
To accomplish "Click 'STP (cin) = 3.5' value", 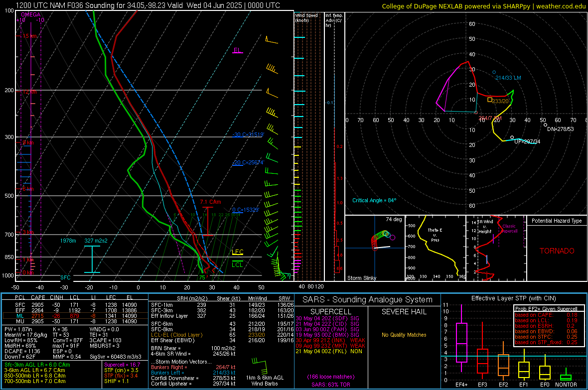I will (121, 370).
